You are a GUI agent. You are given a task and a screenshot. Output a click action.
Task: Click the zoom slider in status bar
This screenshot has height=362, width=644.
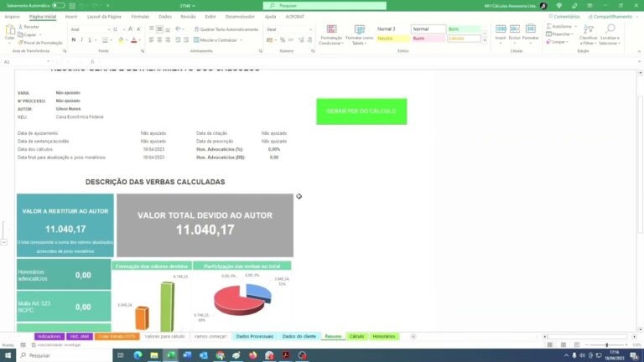pos(606,345)
